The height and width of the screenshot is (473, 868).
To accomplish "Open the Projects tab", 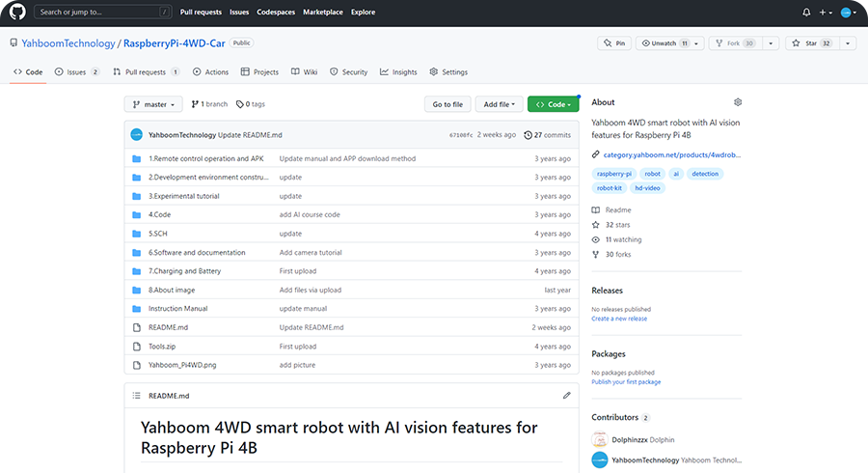I will point(259,72).
